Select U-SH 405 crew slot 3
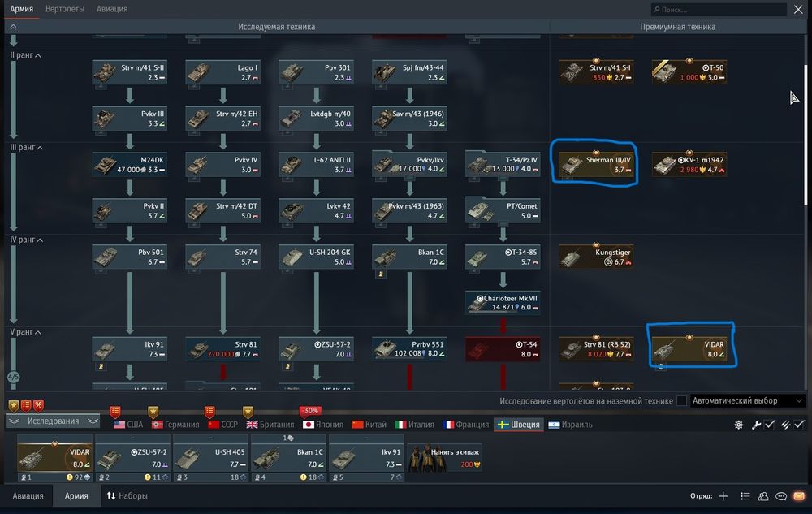Image resolution: width=812 pixels, height=514 pixels. point(211,458)
